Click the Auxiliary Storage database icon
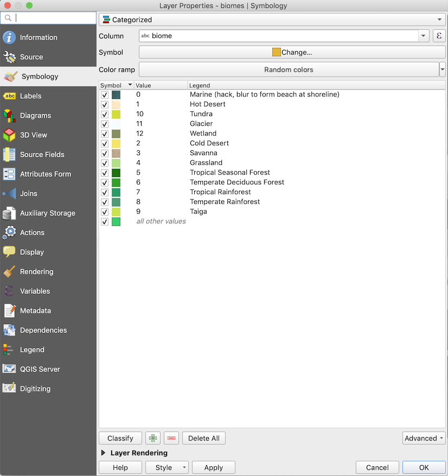 (9, 213)
